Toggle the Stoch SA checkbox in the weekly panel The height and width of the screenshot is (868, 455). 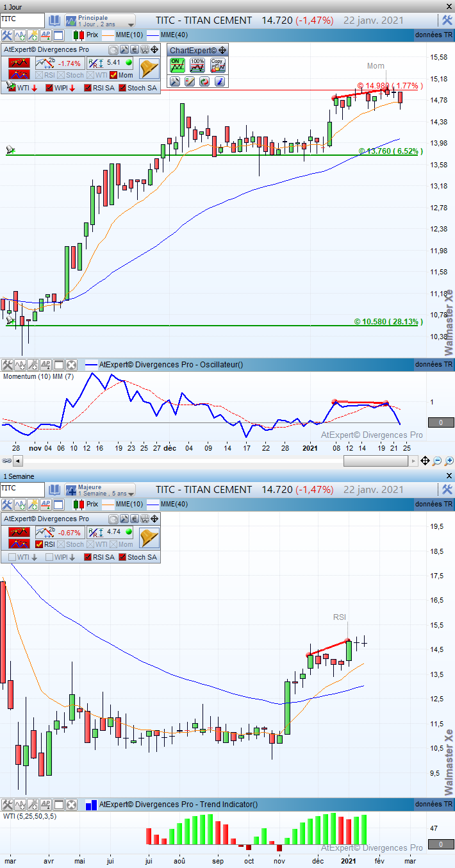coord(122,557)
